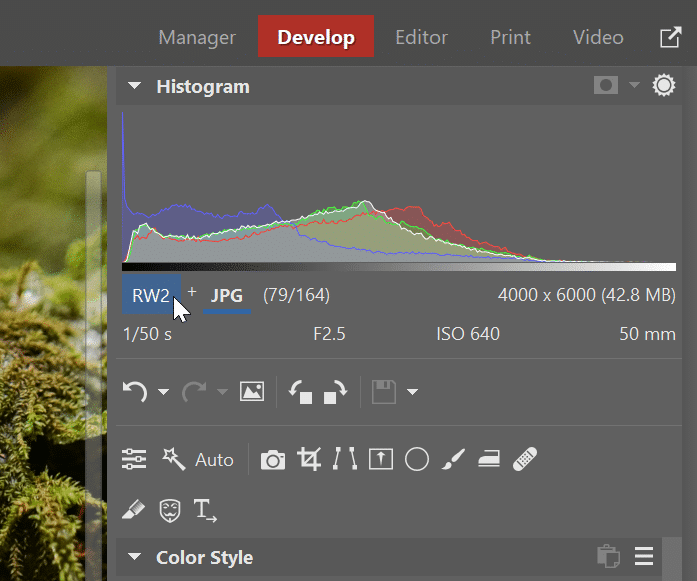Select the Radial filter circle tool
This screenshot has width=697, height=581.
click(417, 459)
